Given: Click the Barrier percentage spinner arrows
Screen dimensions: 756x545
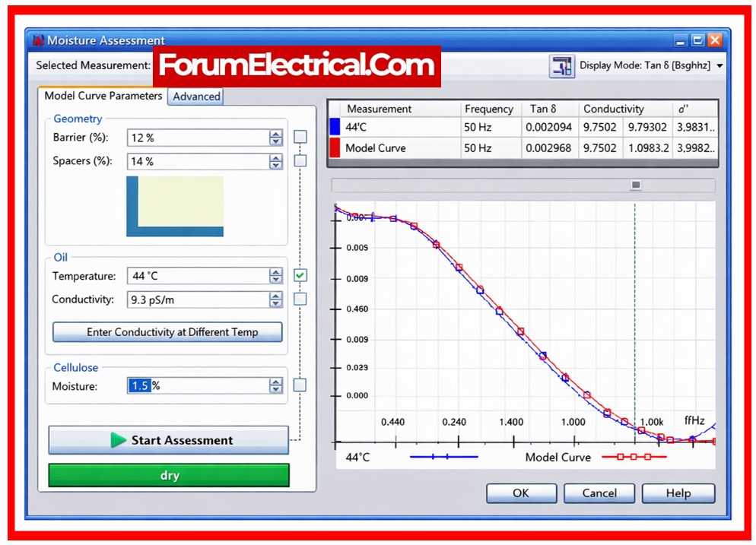Looking at the screenshot, I should click(x=275, y=138).
